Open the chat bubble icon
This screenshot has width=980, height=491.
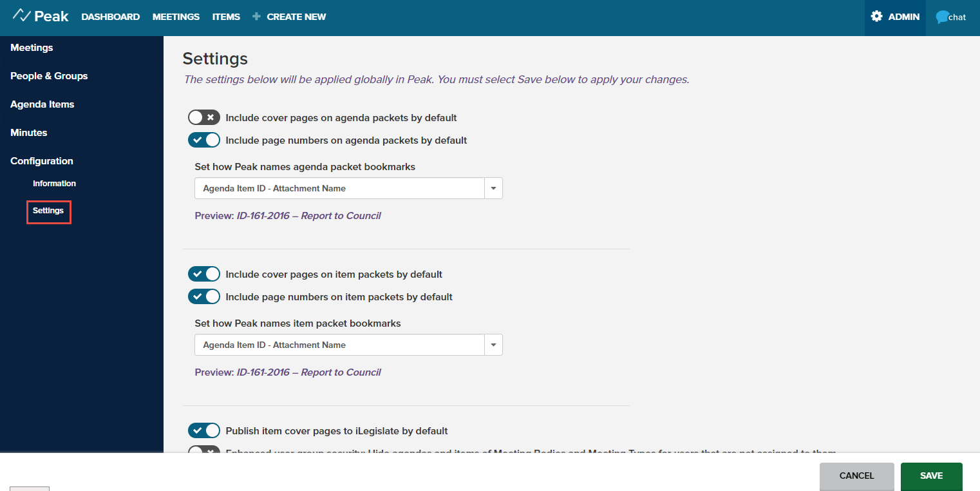pos(942,17)
